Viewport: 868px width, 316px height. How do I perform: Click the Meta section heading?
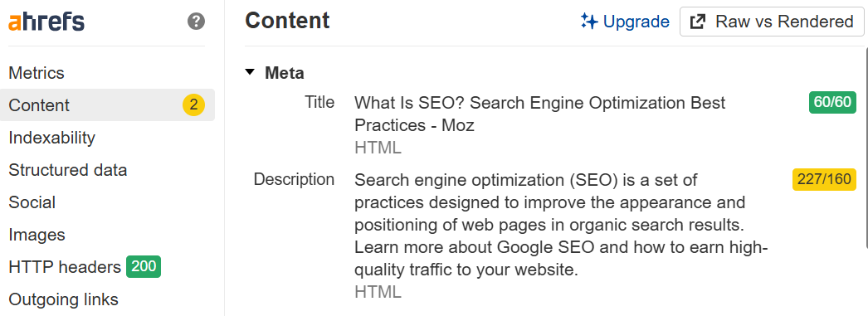[285, 72]
